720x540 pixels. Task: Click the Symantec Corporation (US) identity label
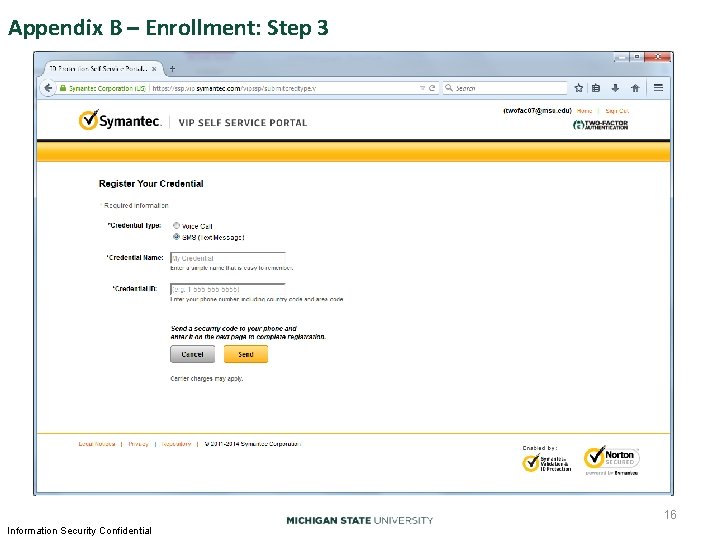107,88
